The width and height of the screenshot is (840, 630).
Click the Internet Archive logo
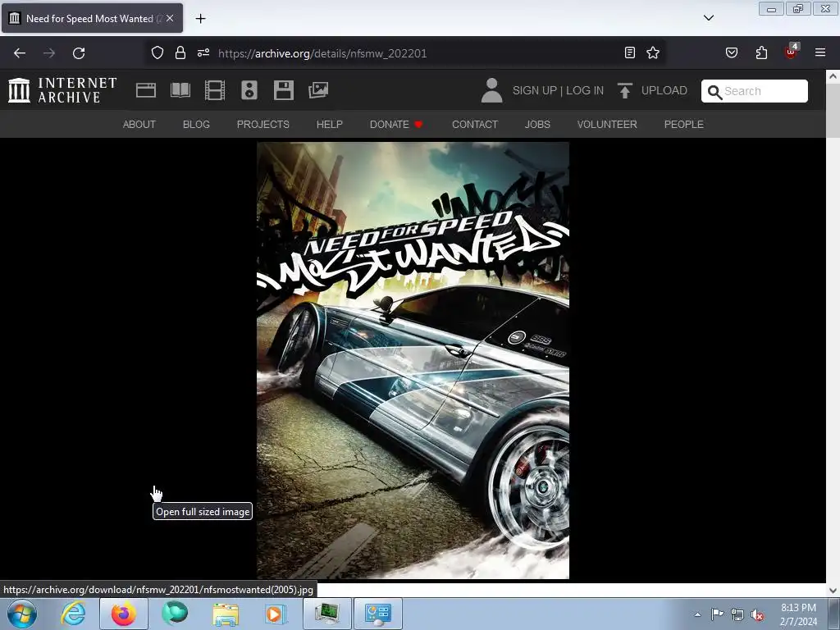click(62, 90)
